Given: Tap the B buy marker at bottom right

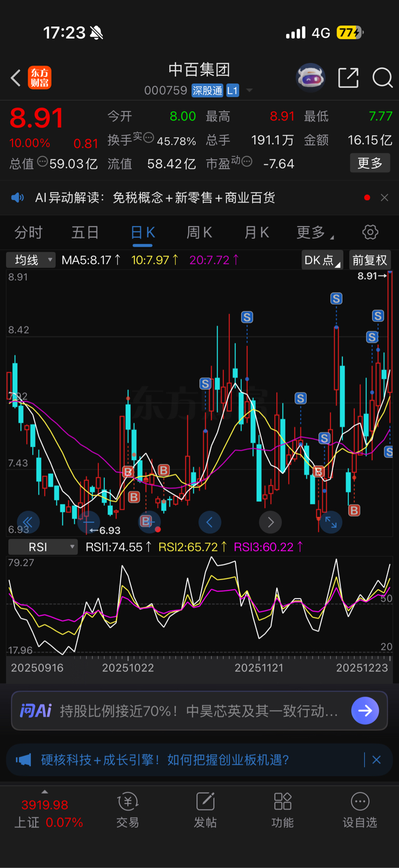Looking at the screenshot, I should coord(354,510).
